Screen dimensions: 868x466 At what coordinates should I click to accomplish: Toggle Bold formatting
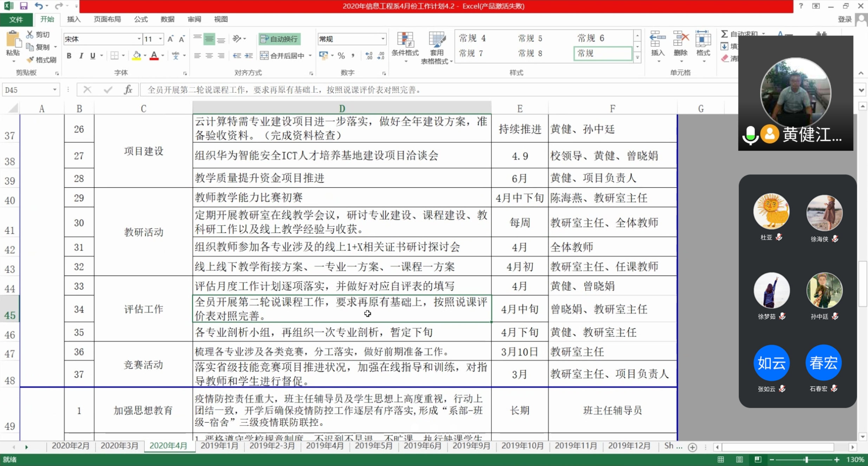[69, 56]
